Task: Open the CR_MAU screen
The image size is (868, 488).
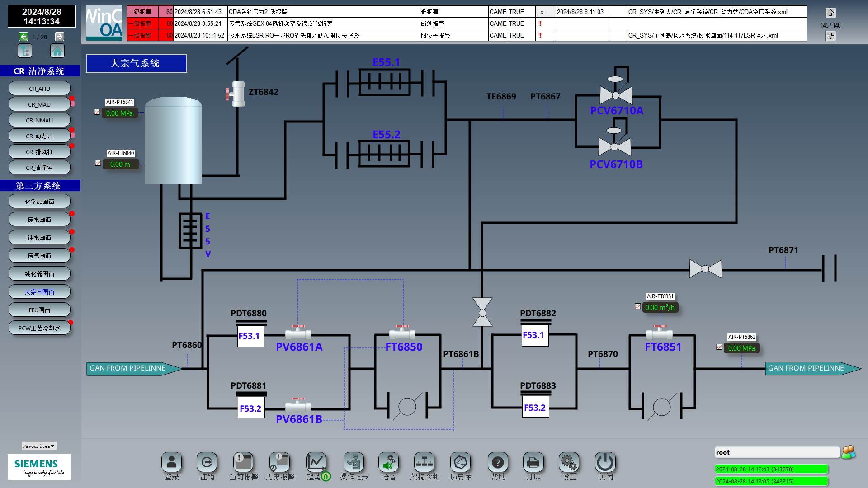Action: click(39, 104)
